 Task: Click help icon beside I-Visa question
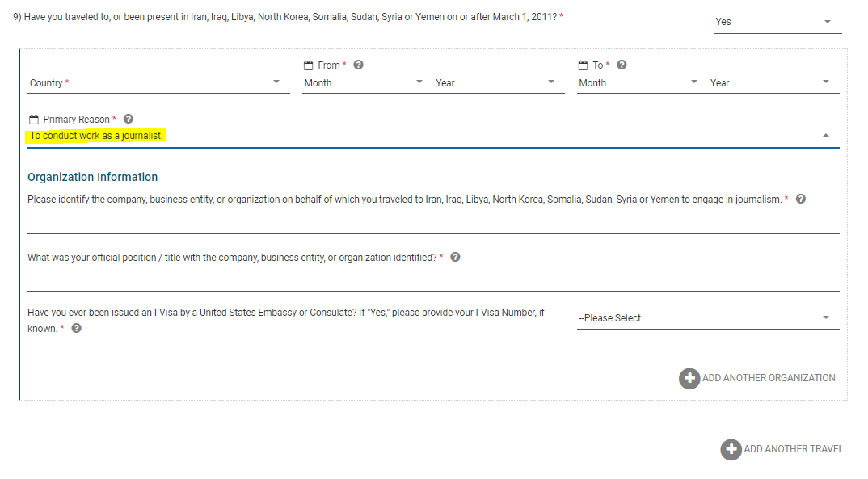pyautogui.click(x=77, y=328)
